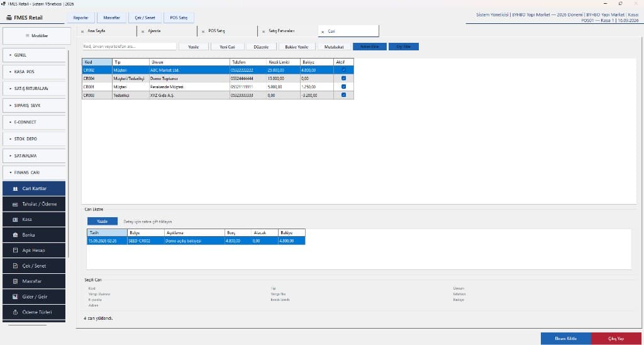Expand the SATIŞ FATURALARI module group
Screen dimensions: 644x345
tap(34, 88)
